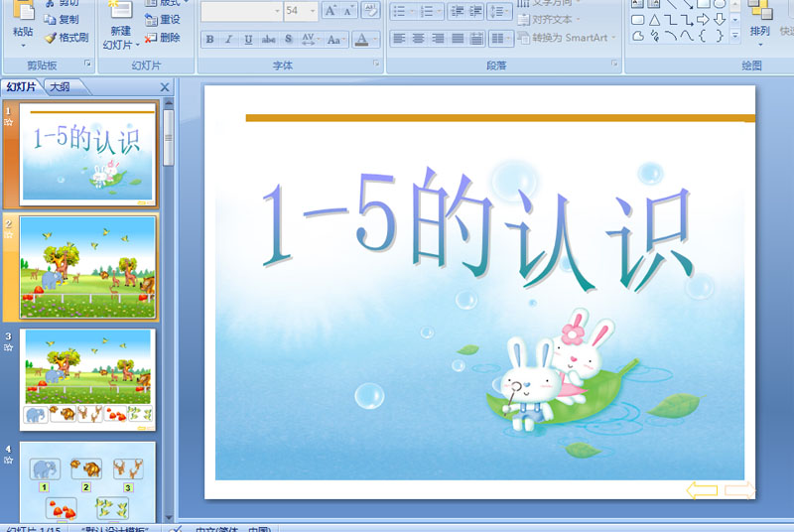Close the slides pane
Viewport: 794px width, 532px height.
165,87
